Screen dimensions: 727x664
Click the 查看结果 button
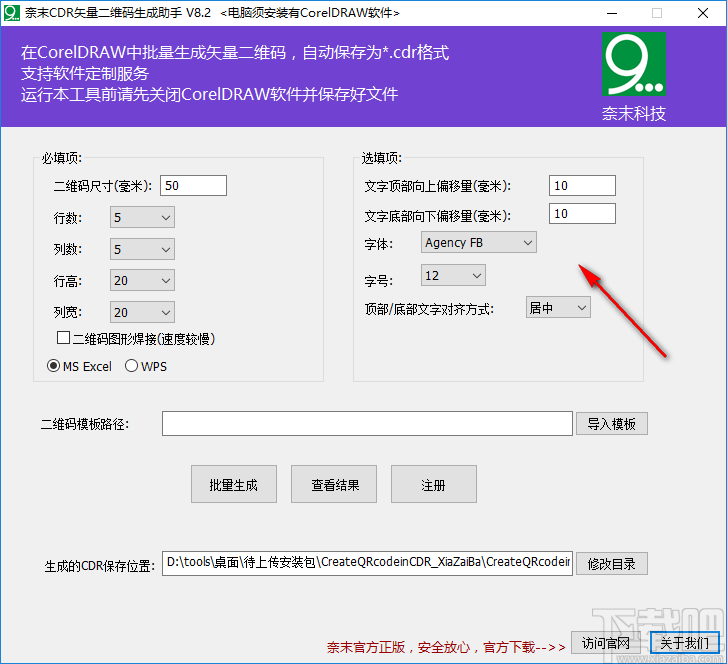coord(334,485)
